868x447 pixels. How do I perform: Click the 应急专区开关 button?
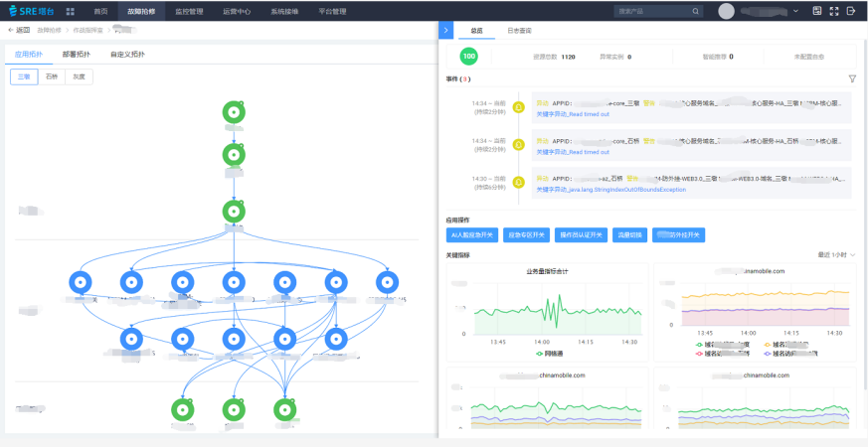click(526, 235)
